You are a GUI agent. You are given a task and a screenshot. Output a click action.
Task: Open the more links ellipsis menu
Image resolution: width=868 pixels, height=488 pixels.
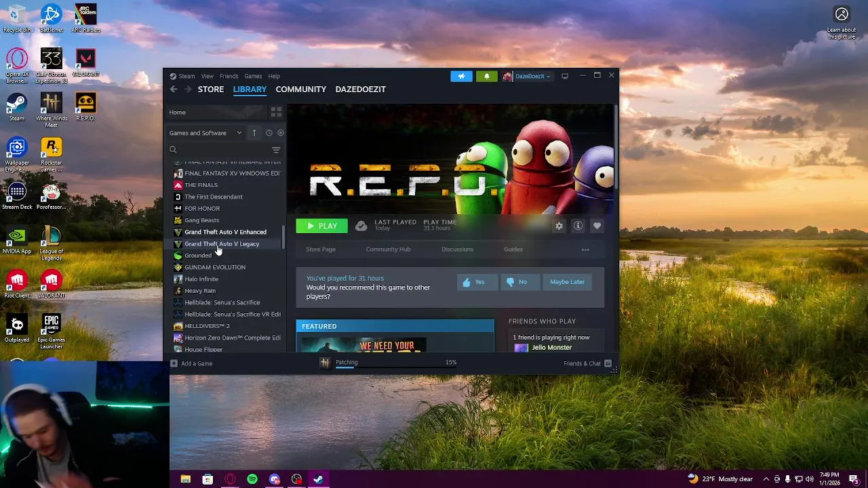(585, 249)
